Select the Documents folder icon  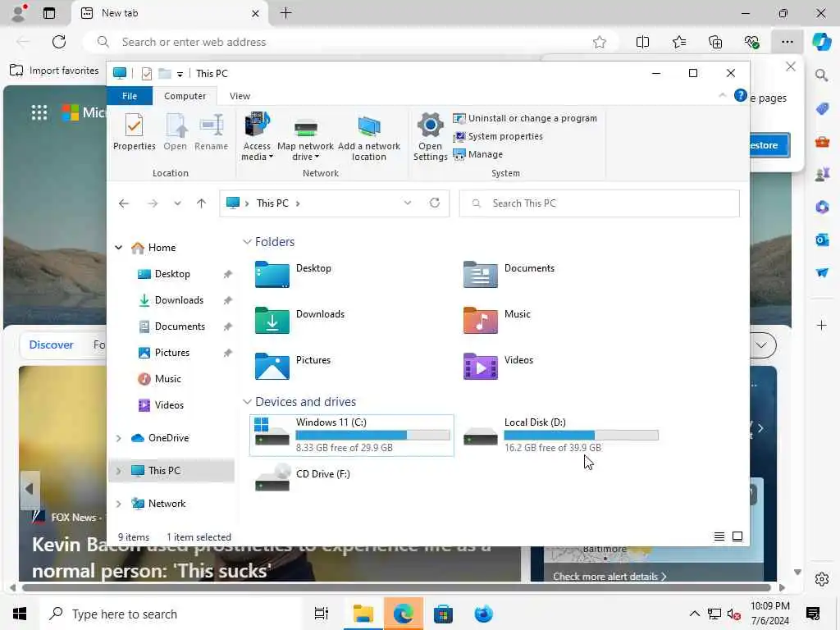point(480,274)
